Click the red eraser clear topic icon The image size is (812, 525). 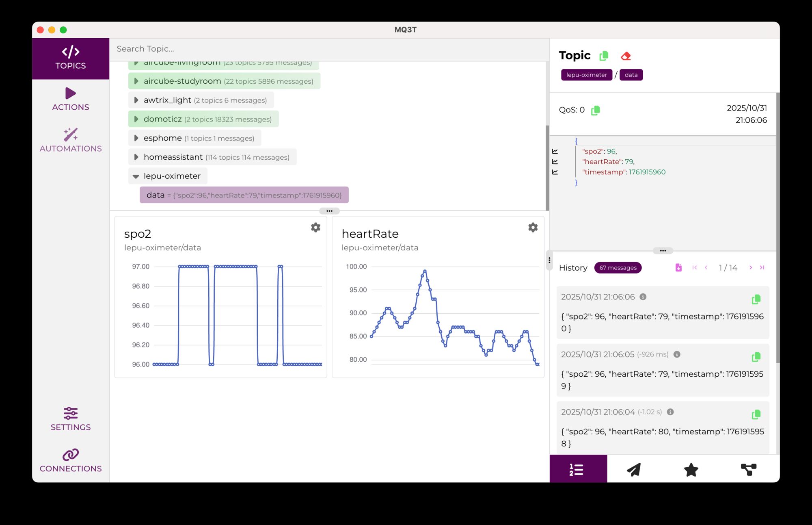click(626, 56)
